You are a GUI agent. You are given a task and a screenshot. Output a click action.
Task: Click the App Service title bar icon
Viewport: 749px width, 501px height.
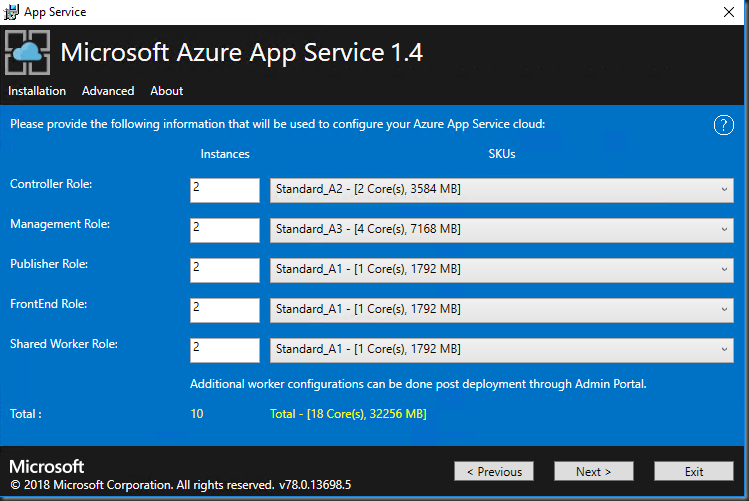click(13, 12)
